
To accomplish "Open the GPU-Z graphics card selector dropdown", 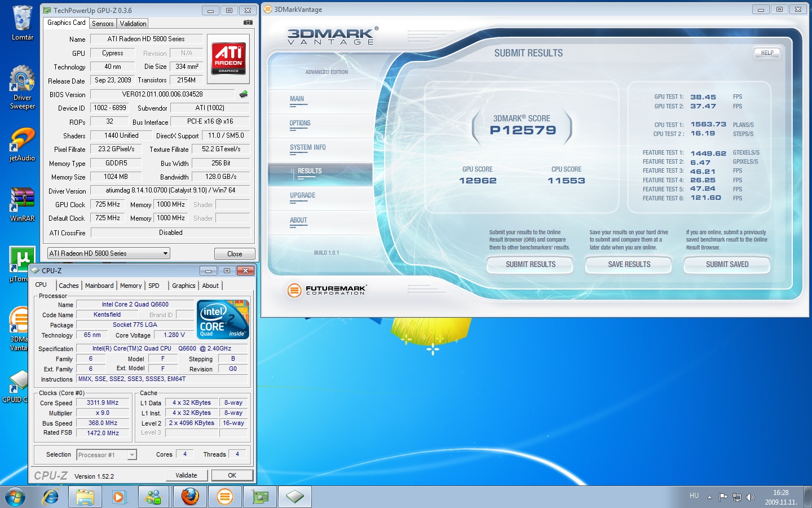I will (x=109, y=253).
